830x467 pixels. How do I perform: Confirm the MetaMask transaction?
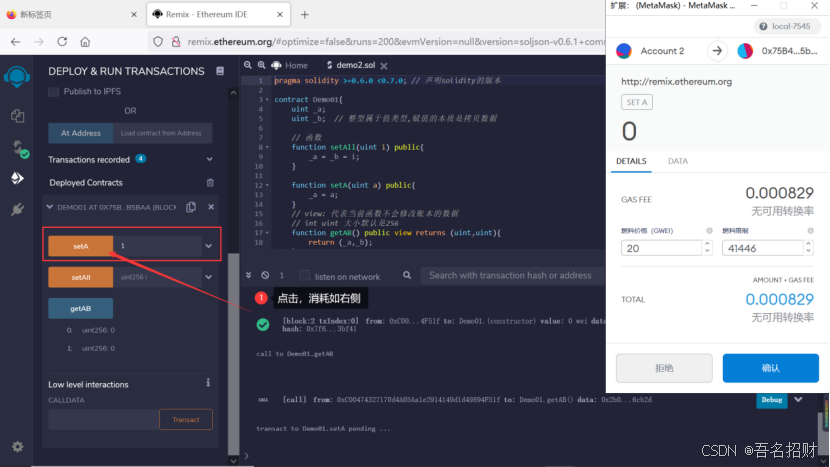coord(770,368)
